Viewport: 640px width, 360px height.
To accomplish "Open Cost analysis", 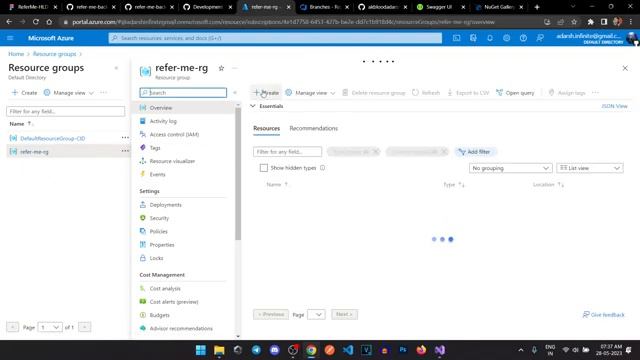I will (164, 289).
